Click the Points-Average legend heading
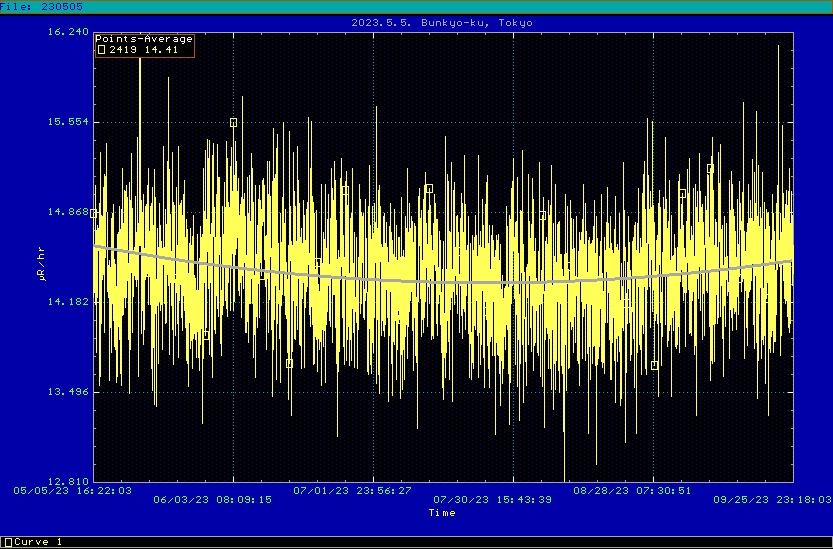The image size is (833, 549). (x=143, y=39)
